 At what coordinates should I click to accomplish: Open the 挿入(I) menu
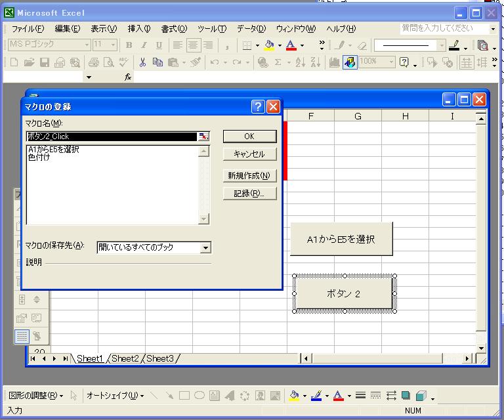pos(139,29)
